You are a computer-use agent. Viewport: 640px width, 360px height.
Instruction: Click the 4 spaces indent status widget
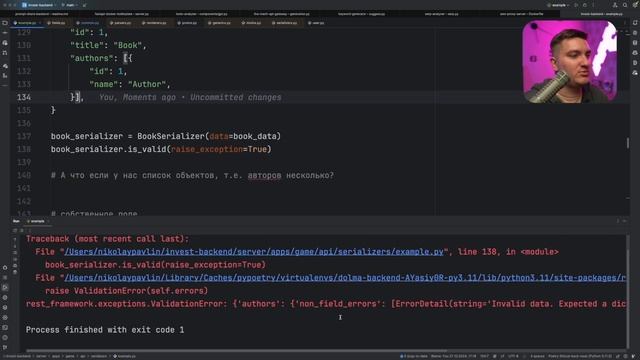point(537,356)
